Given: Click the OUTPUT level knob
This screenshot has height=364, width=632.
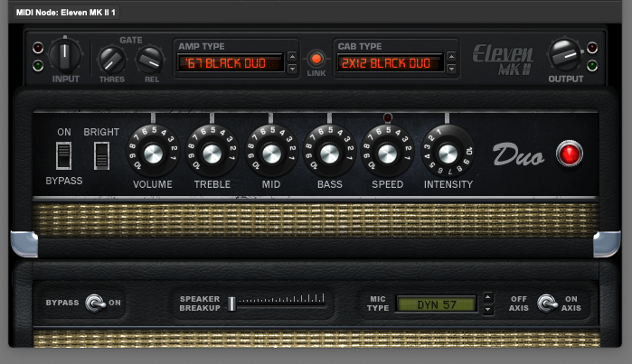Looking at the screenshot, I should (565, 55).
